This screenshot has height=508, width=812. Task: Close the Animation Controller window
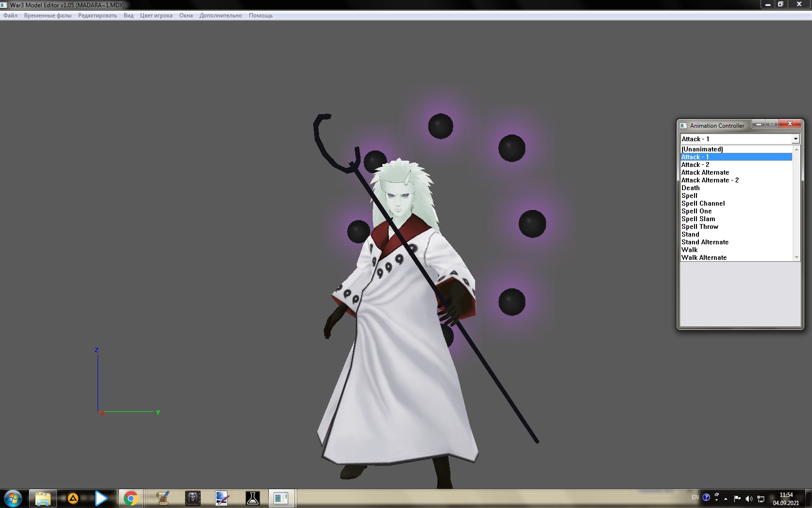(x=790, y=124)
